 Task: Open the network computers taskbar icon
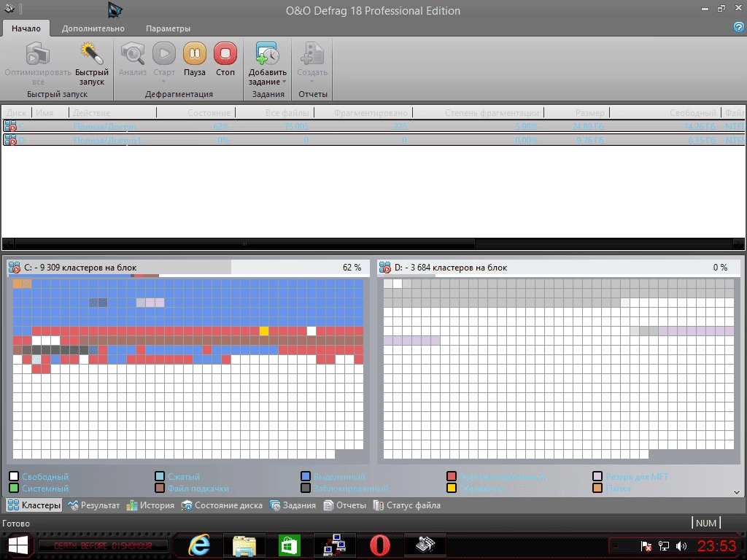334,545
